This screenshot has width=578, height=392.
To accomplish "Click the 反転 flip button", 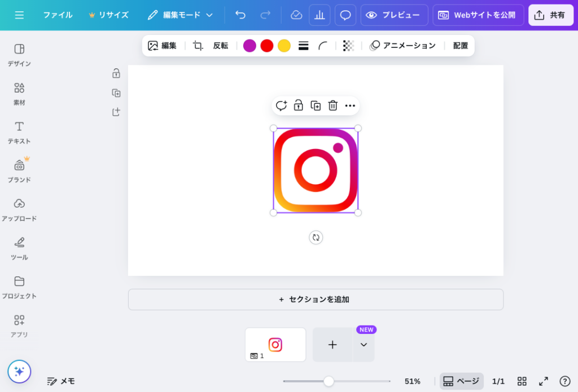I will click(221, 46).
